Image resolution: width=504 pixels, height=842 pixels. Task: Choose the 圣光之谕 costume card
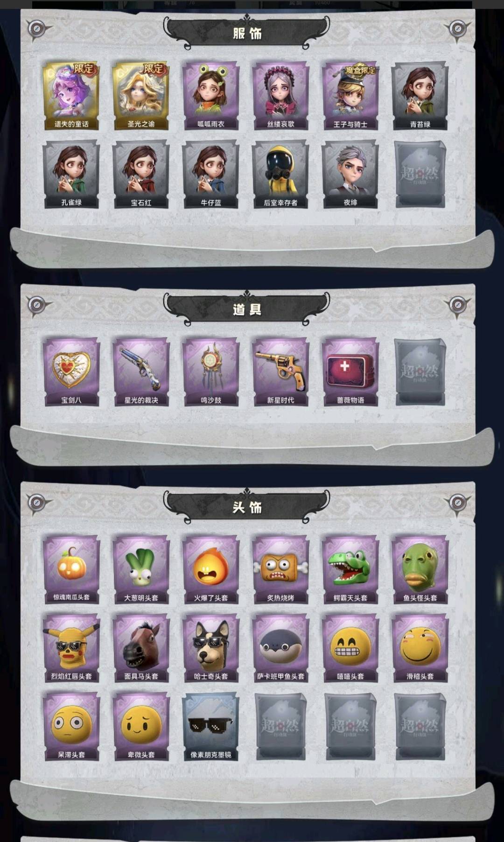[x=141, y=96]
